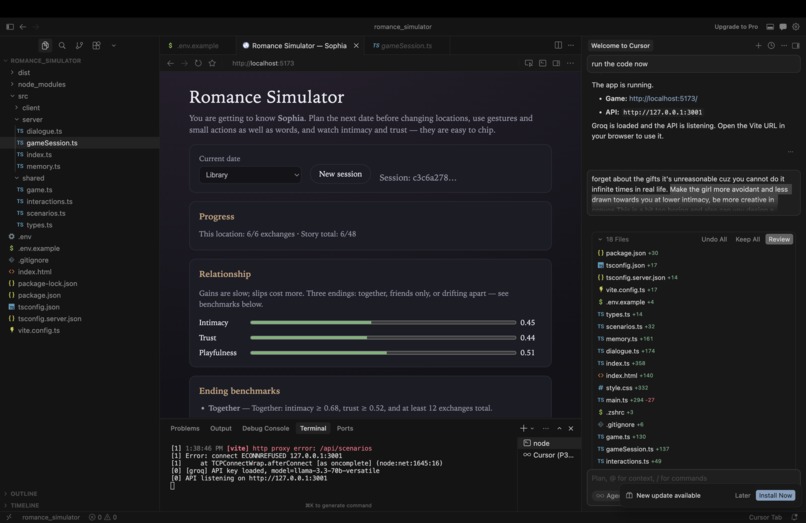The image size is (806, 523).
Task: Expand the TIMELINE section
Action: [x=24, y=506]
